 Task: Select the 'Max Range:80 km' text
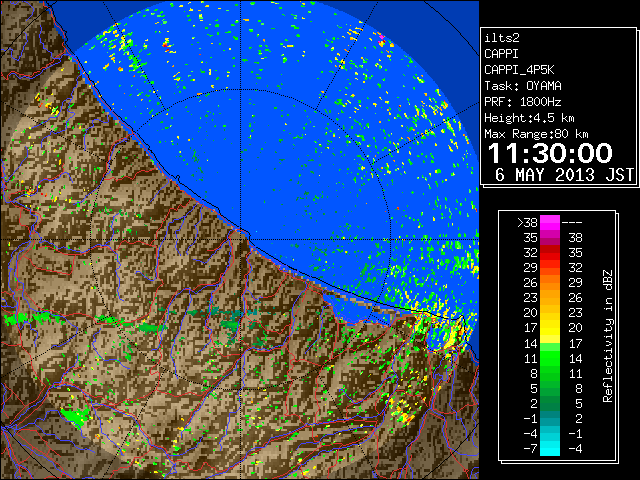coord(536,134)
